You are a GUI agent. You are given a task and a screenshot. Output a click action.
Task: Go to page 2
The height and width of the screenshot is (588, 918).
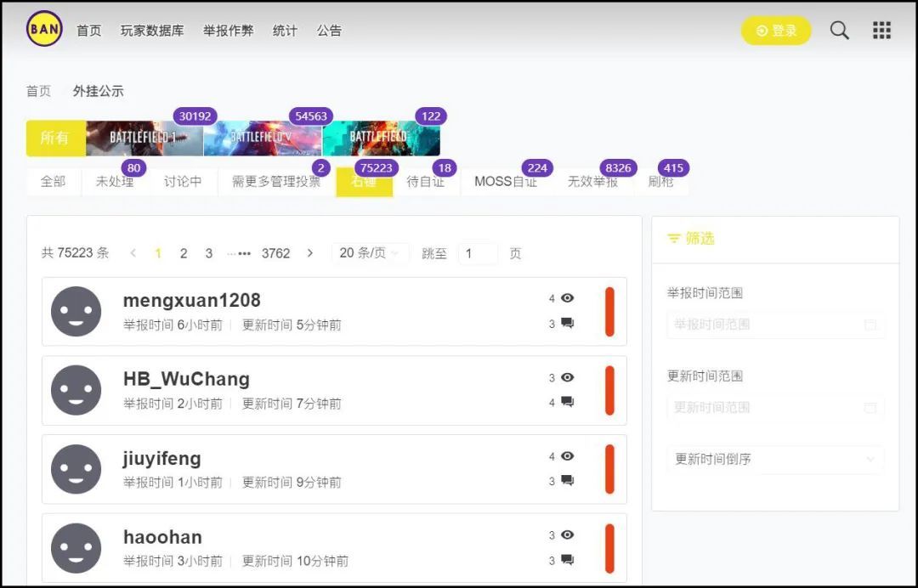pyautogui.click(x=184, y=253)
